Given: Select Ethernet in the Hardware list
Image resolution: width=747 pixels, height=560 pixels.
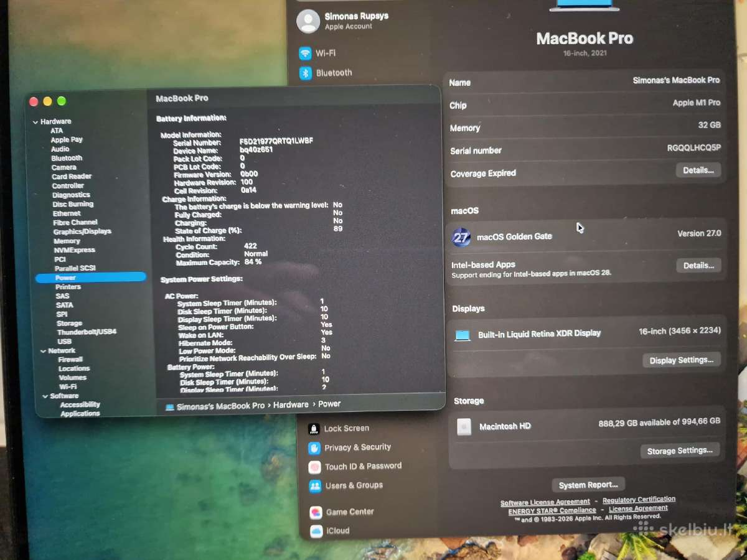Looking at the screenshot, I should (67, 213).
